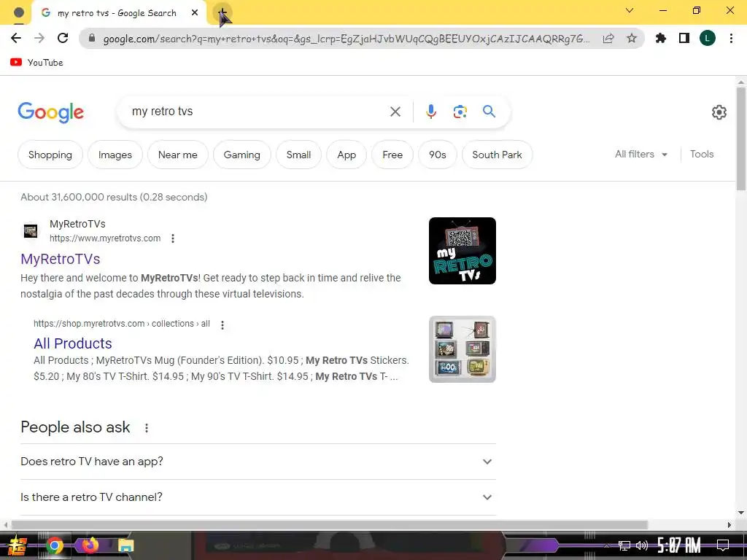Open options for the shop.myretrotvs.com result

222,324
